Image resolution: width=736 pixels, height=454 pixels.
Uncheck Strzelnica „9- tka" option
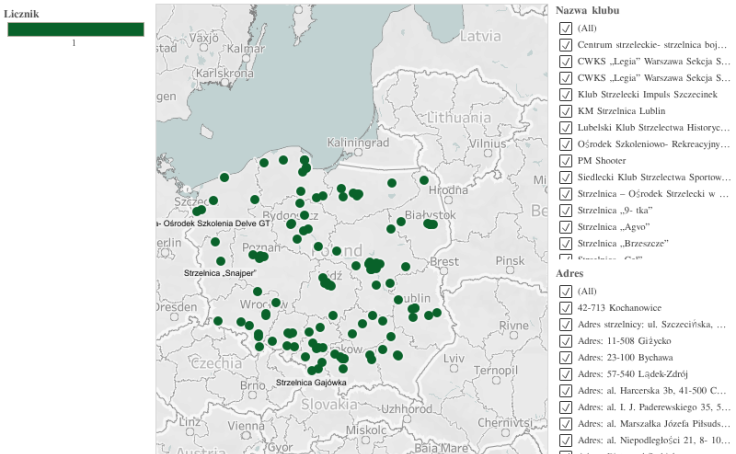coord(566,210)
